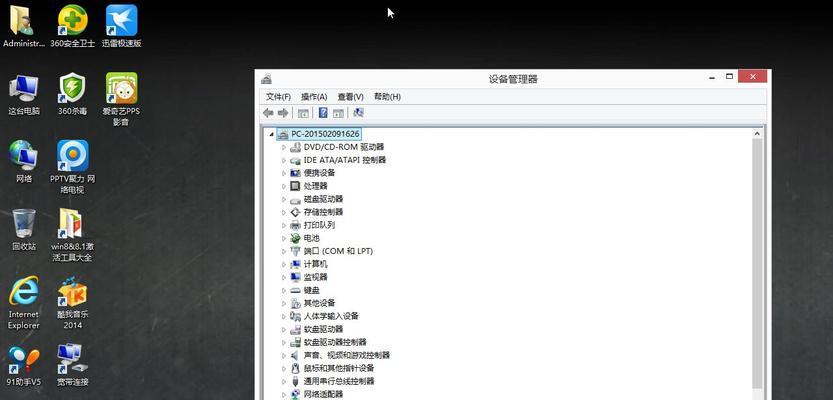
Task: Click the vertical scrollbar thumb in Device Manager
Action: click(757, 263)
